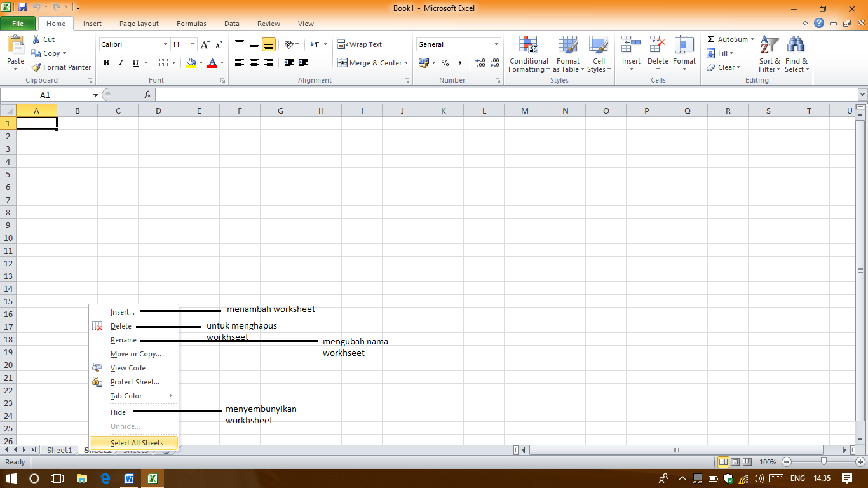Select the Sheet1 tab
This screenshot has width=868, height=488.
coord(59,450)
